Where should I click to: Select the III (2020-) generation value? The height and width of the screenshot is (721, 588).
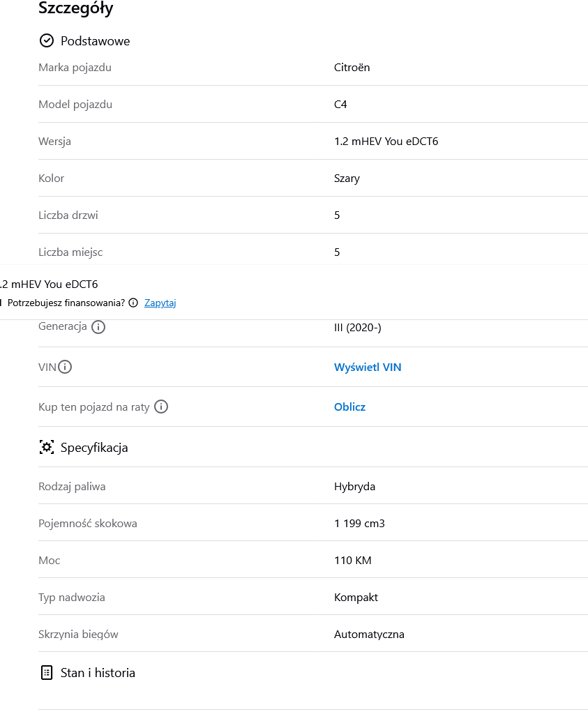pos(358,327)
